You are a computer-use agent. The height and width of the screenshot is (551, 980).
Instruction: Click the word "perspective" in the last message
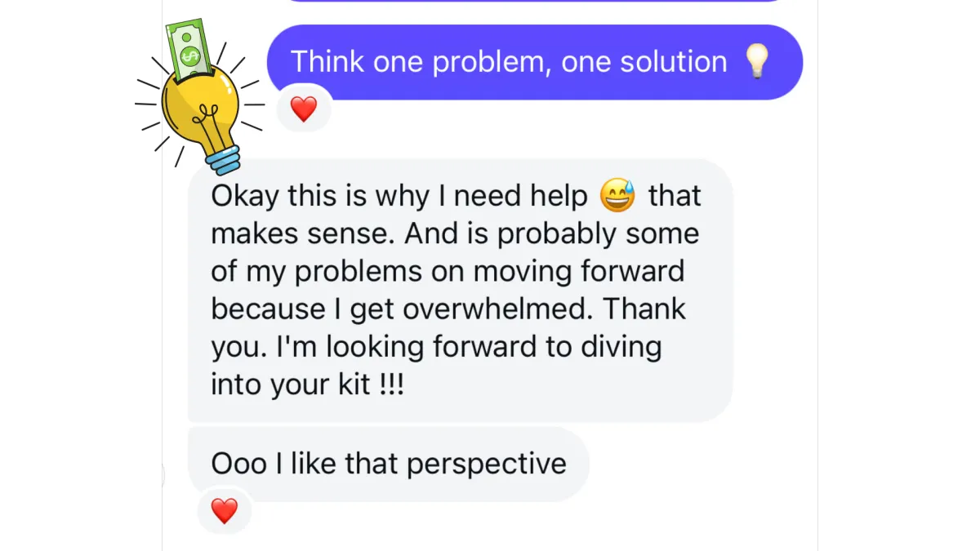click(x=486, y=465)
